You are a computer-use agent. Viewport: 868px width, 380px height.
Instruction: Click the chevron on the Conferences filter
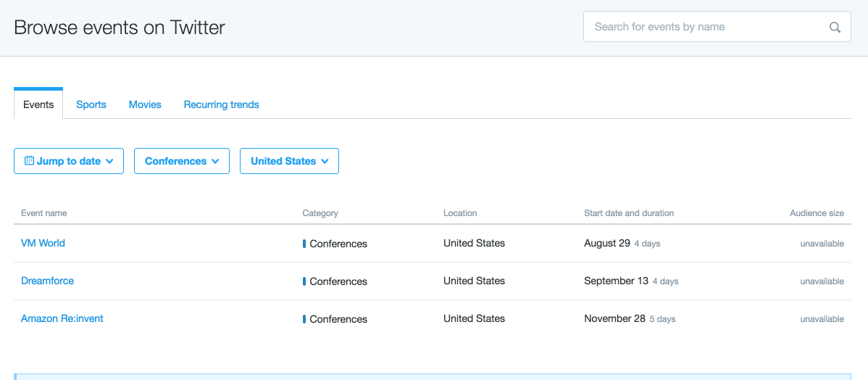coord(214,161)
